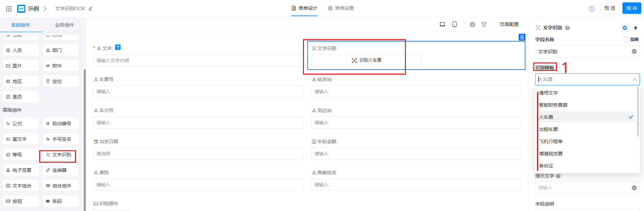Switch to mobile layout view icon
The width and height of the screenshot is (644, 211).
pos(455,24)
